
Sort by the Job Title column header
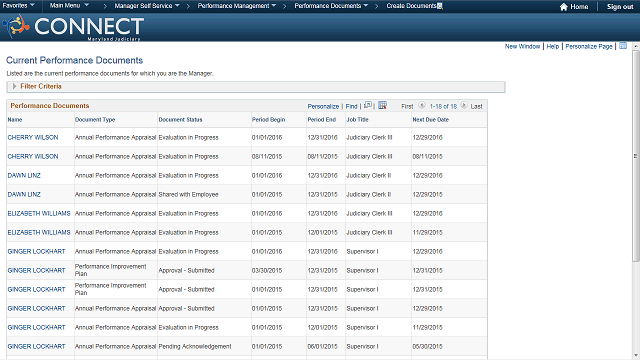[357, 120]
